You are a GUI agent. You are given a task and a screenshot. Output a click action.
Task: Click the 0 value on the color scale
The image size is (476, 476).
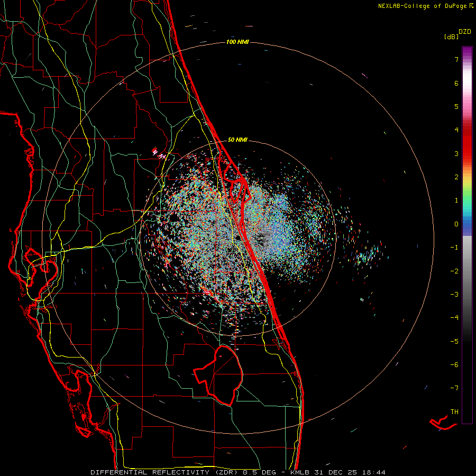click(456, 224)
